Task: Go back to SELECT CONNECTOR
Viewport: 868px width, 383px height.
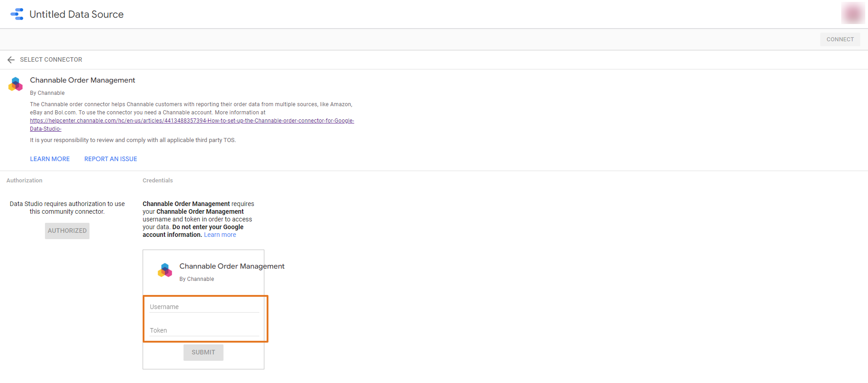Action: 51,59
